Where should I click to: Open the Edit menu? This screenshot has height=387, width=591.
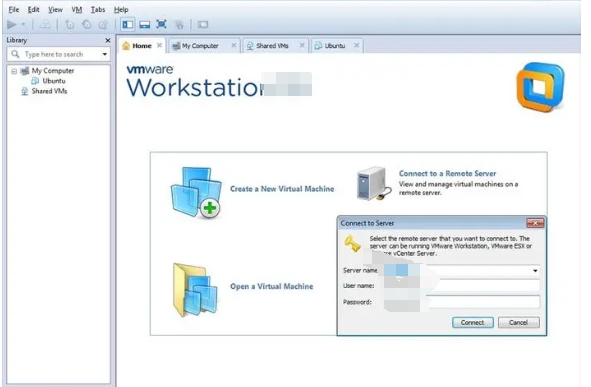(x=34, y=9)
